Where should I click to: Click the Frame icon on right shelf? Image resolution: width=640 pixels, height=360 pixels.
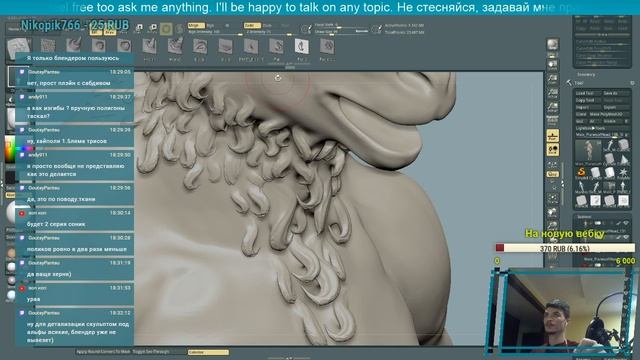point(553,199)
